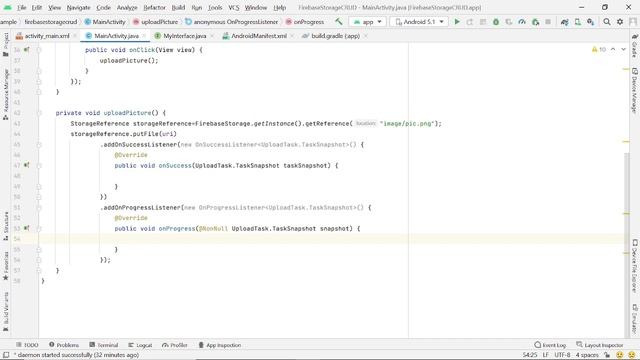640x360 pixels.
Task: Open the Emulator panel on right sidebar
Action: coord(635,319)
